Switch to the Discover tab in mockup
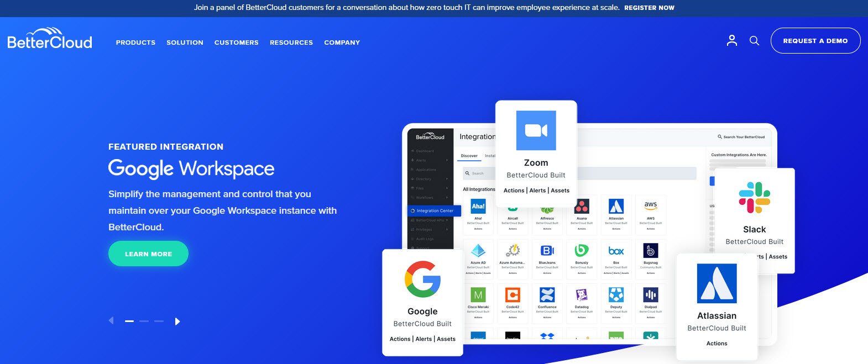This screenshot has width=868, height=364. pyautogui.click(x=469, y=156)
